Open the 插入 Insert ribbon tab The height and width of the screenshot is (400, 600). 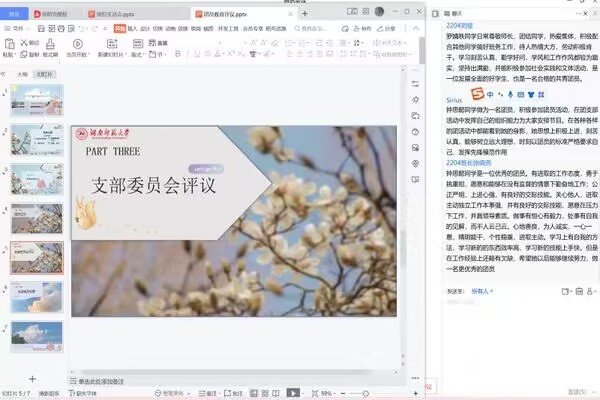[134, 29]
